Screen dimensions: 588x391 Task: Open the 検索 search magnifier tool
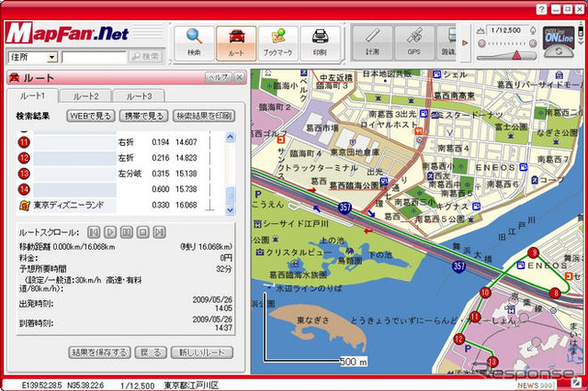[194, 43]
